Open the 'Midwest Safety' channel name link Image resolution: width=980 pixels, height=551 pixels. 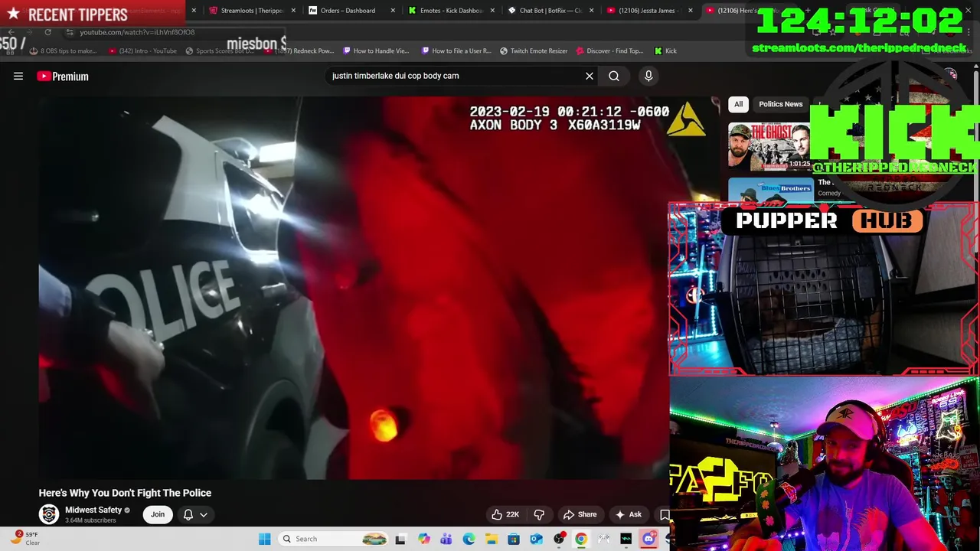93,510
